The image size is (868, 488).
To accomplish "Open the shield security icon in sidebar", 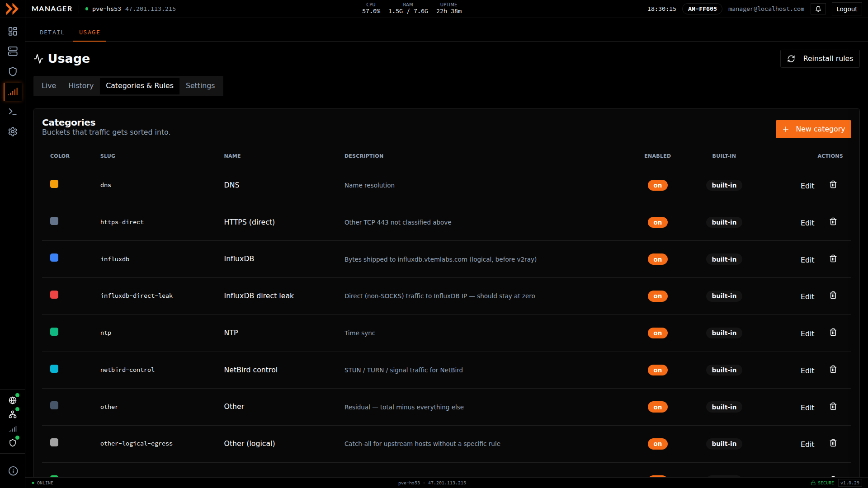I will (13, 71).
